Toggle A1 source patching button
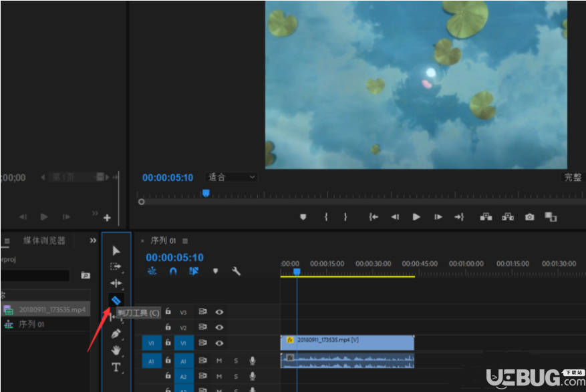 pyautogui.click(x=152, y=361)
